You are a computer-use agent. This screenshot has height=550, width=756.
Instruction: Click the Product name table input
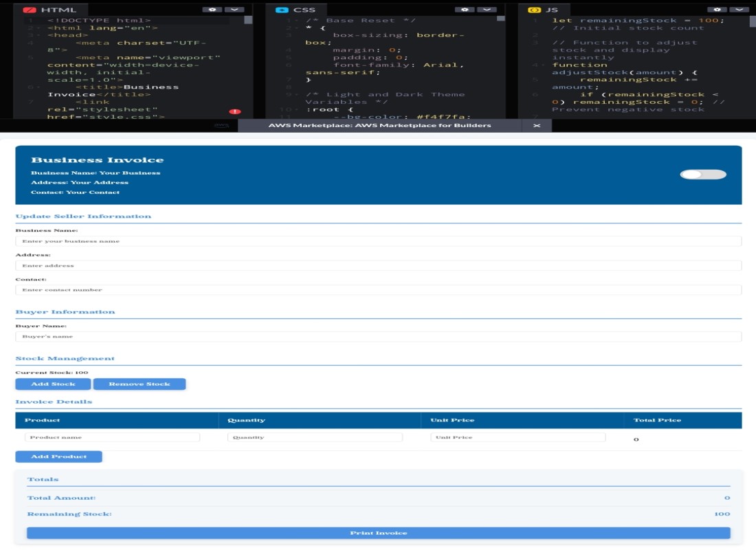click(x=112, y=437)
